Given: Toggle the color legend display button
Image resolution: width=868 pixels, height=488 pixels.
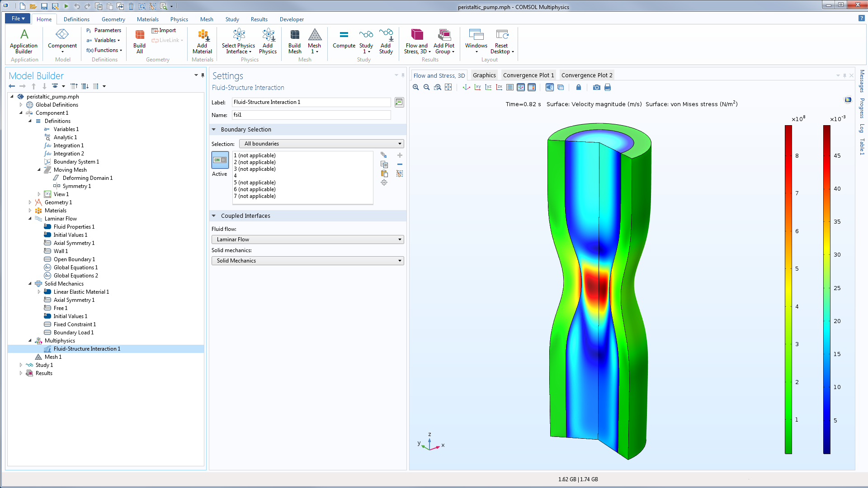Looking at the screenshot, I should tap(532, 87).
